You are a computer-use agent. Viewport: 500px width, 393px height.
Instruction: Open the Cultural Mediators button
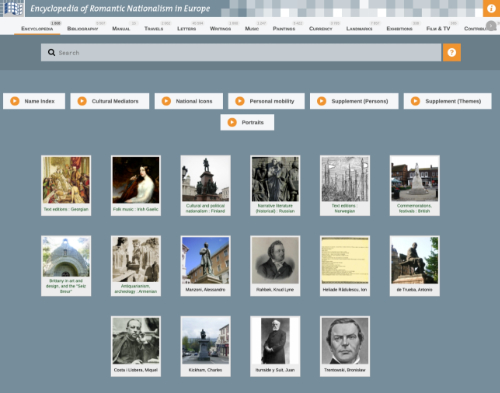(110, 101)
